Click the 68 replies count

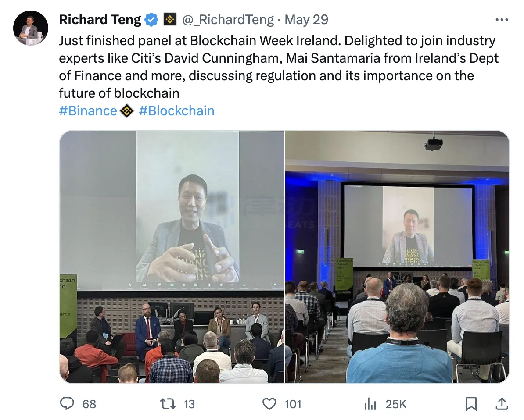pos(89,404)
